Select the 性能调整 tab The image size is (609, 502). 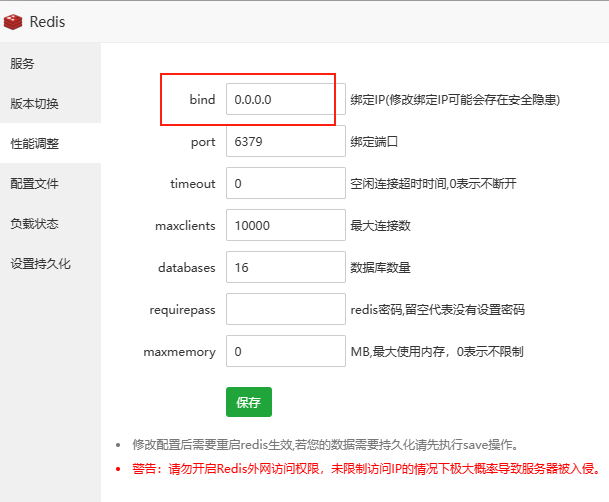click(x=50, y=143)
